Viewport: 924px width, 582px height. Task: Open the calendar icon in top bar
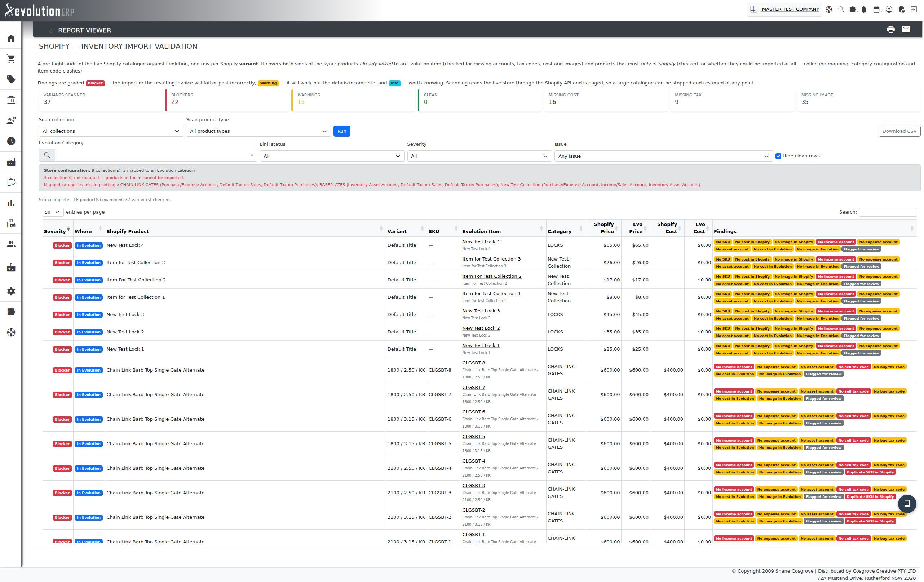pyautogui.click(x=876, y=9)
